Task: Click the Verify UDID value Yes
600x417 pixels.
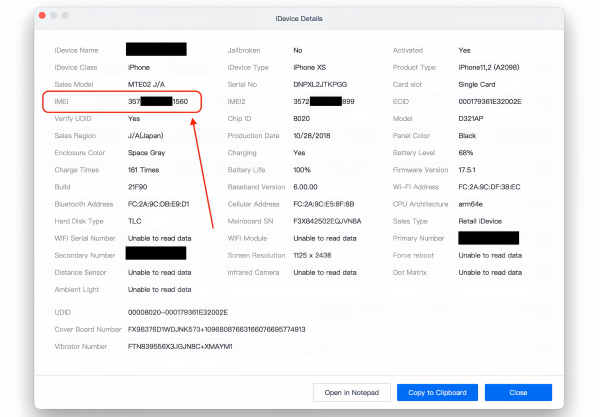Action: 134,119
